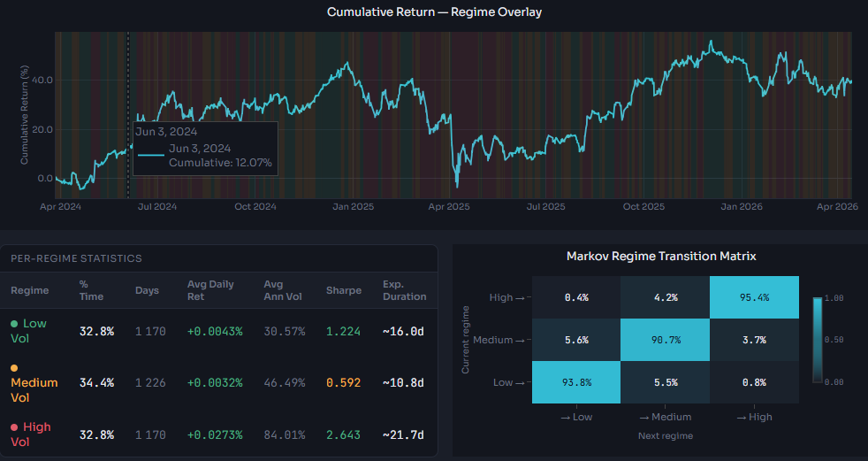The width and height of the screenshot is (868, 461).
Task: Click the green Low Vol regime dot
Action: (14, 324)
